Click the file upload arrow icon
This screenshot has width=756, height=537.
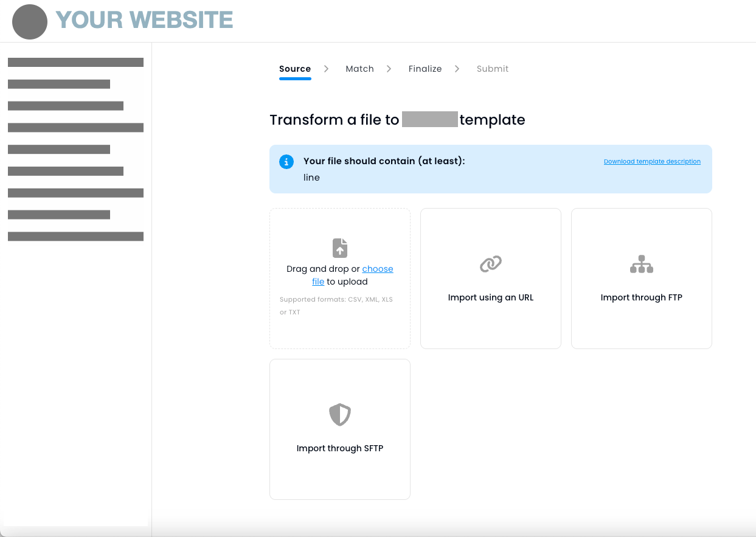point(339,248)
